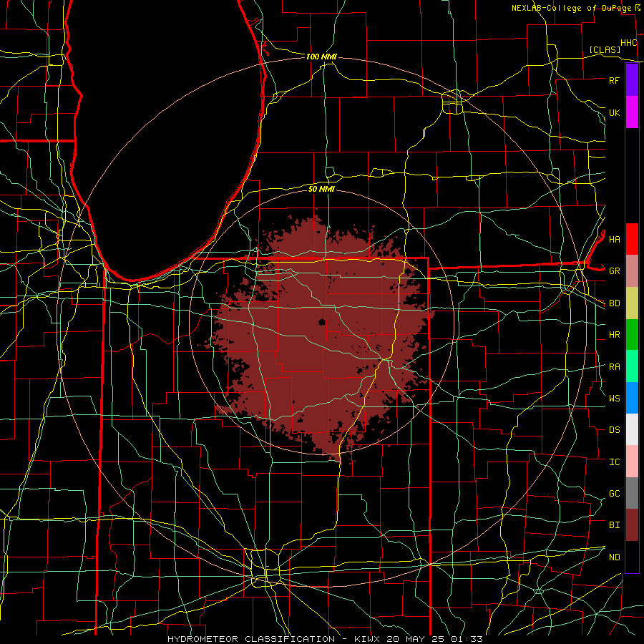Click the IC legend label

(x=614, y=462)
